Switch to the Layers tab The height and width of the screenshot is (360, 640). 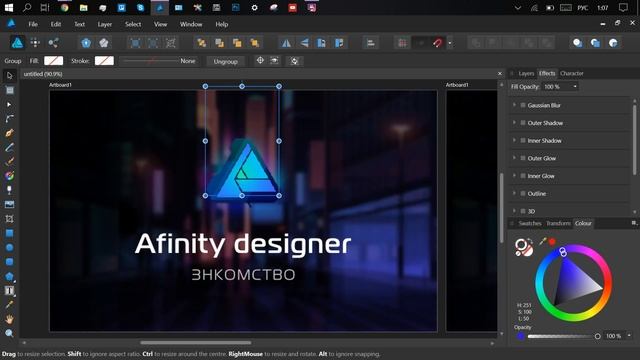526,73
